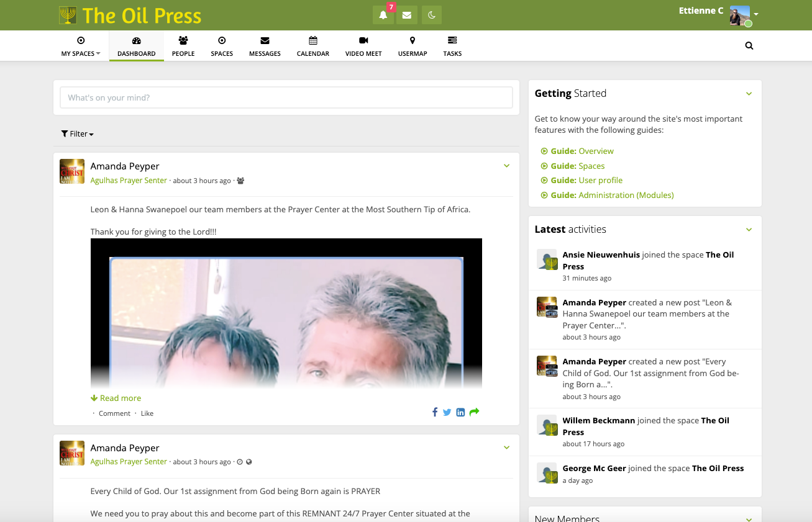Screen dimensions: 812x522
Task: Open the Spaces page
Action: [x=222, y=46]
